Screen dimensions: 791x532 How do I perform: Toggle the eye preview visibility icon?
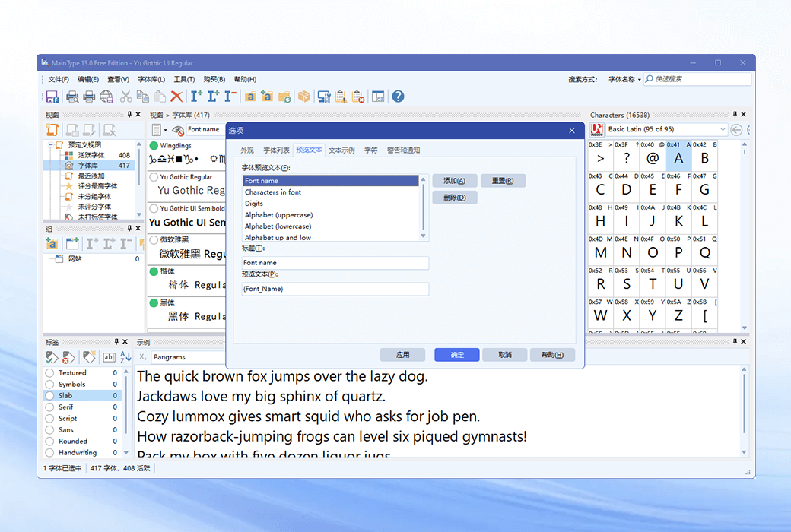point(177,130)
